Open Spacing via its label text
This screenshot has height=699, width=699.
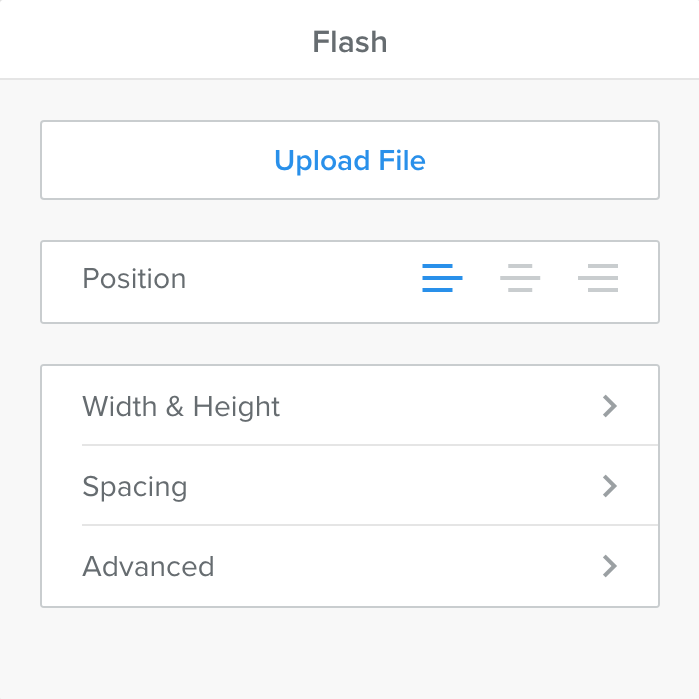click(135, 487)
